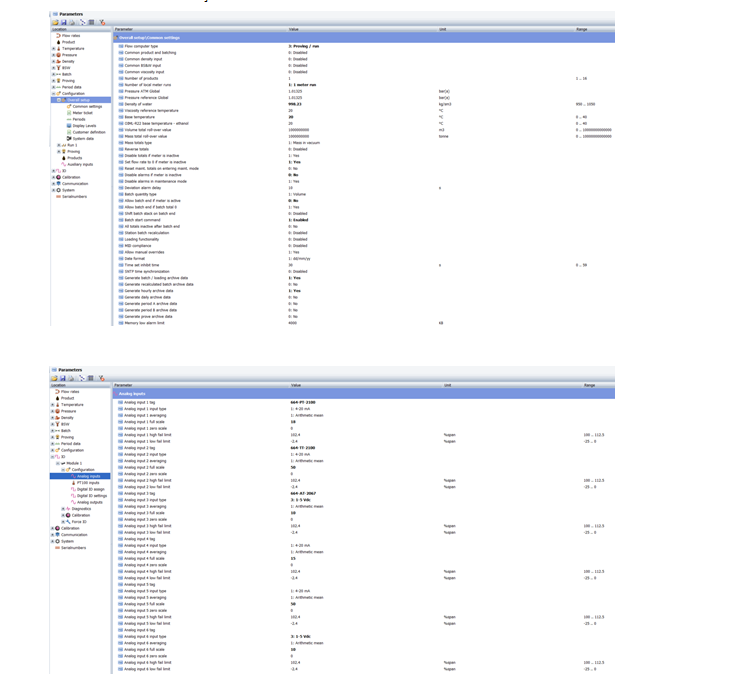
Task: Expand the Diagnostics node
Action: tap(63, 509)
